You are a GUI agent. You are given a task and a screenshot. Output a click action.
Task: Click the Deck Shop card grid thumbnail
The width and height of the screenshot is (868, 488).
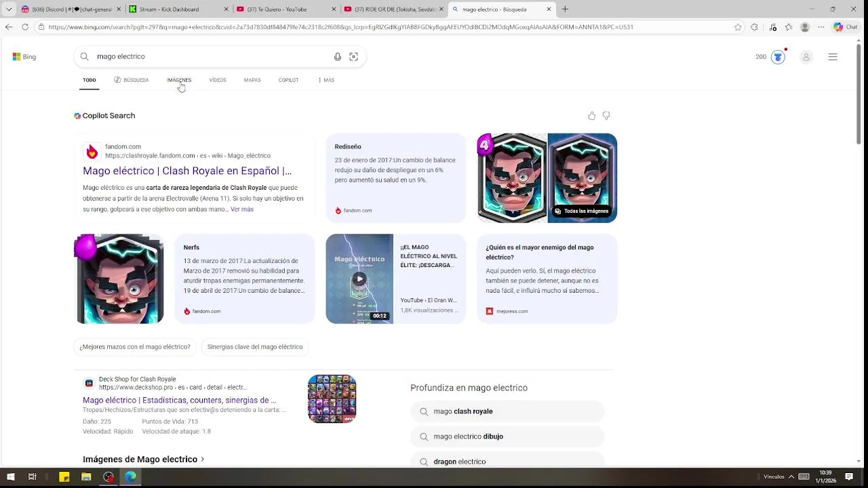pyautogui.click(x=332, y=399)
